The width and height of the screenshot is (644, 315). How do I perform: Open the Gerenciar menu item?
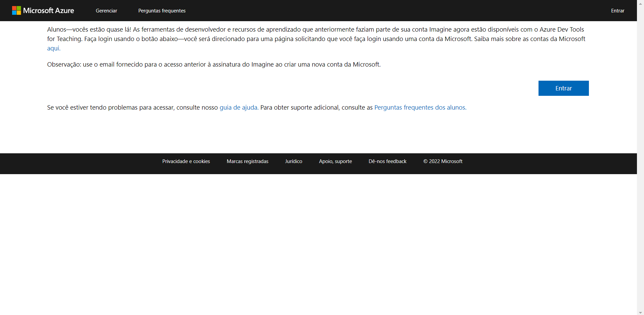tap(106, 11)
